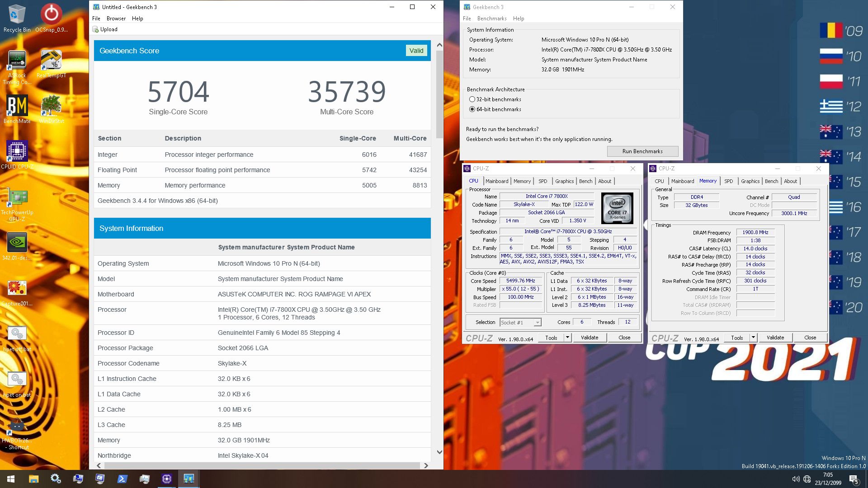Click the Uncore Frequency 3000.1 MHz field
The width and height of the screenshot is (868, 488).
pos(794,213)
